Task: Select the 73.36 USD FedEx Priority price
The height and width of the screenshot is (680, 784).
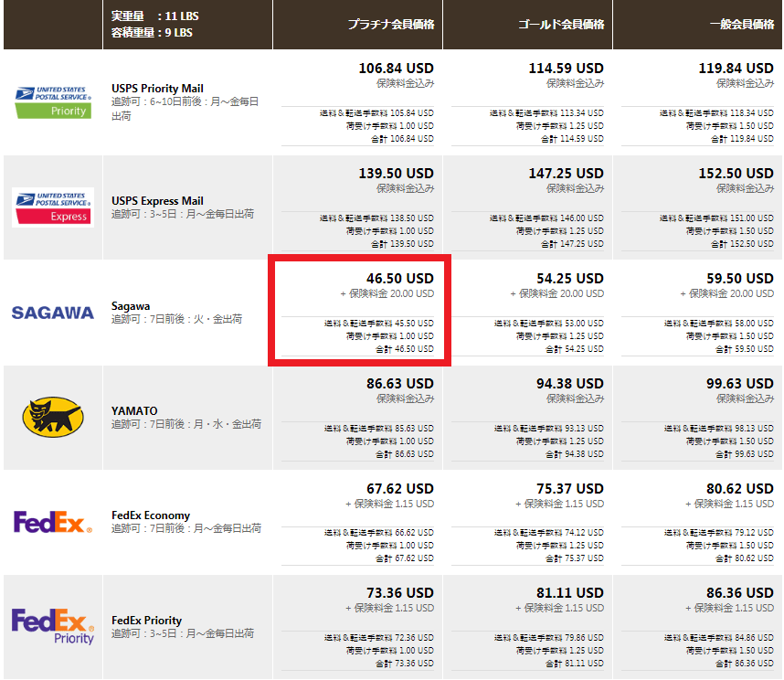Action: (400, 593)
